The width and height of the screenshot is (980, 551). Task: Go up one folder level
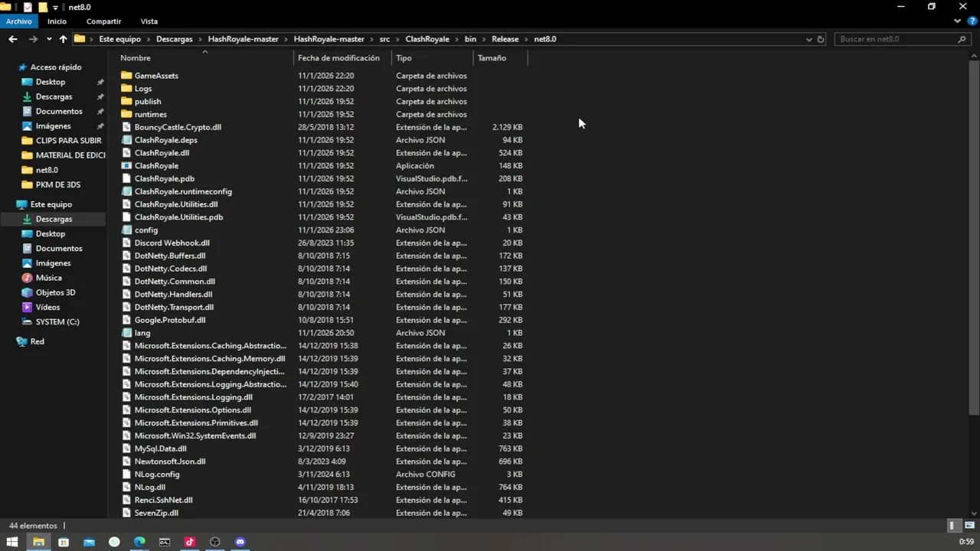63,39
